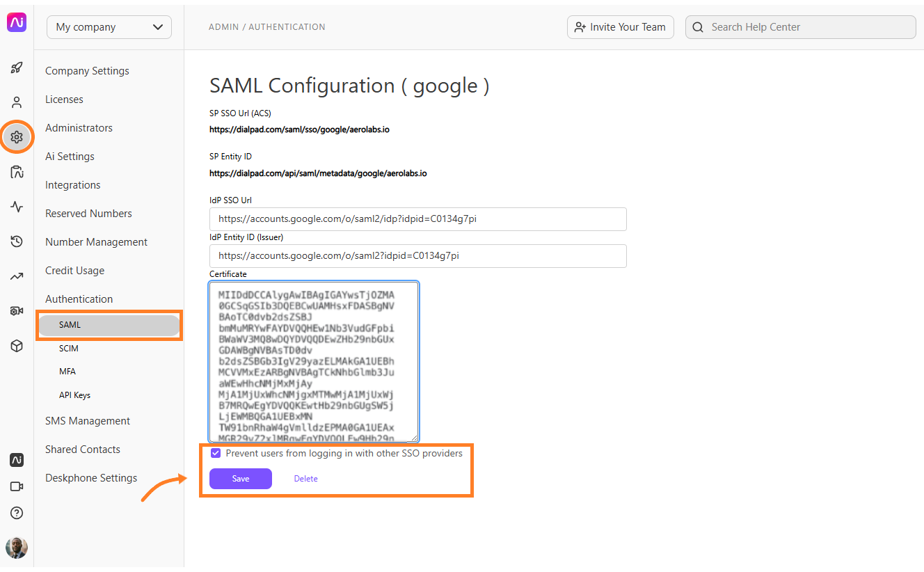Image resolution: width=924 pixels, height=572 pixels.
Task: Open the analytics trend icon in sidebar
Action: (x=17, y=276)
